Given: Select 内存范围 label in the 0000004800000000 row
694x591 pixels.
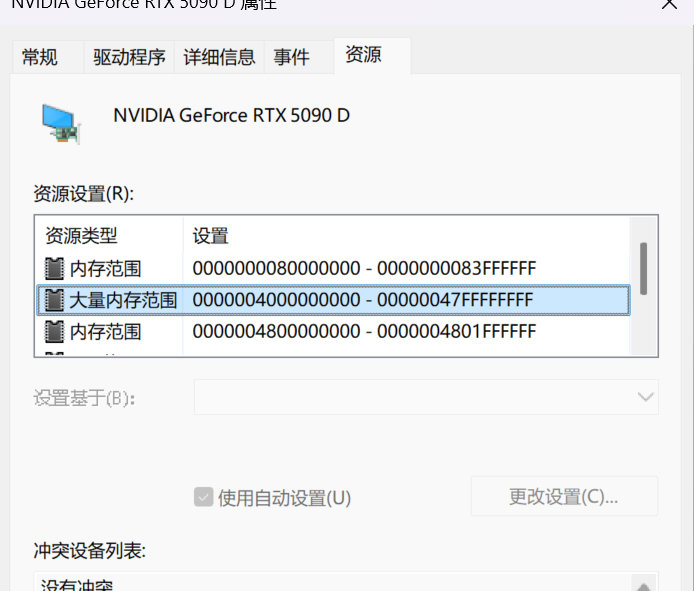Looking at the screenshot, I should [106, 332].
